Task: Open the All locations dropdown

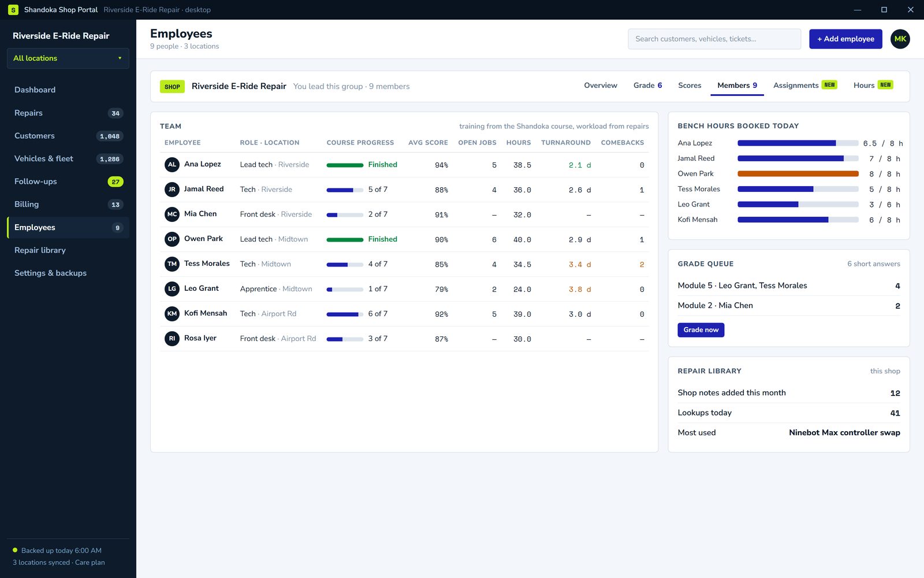Action: pyautogui.click(x=68, y=58)
